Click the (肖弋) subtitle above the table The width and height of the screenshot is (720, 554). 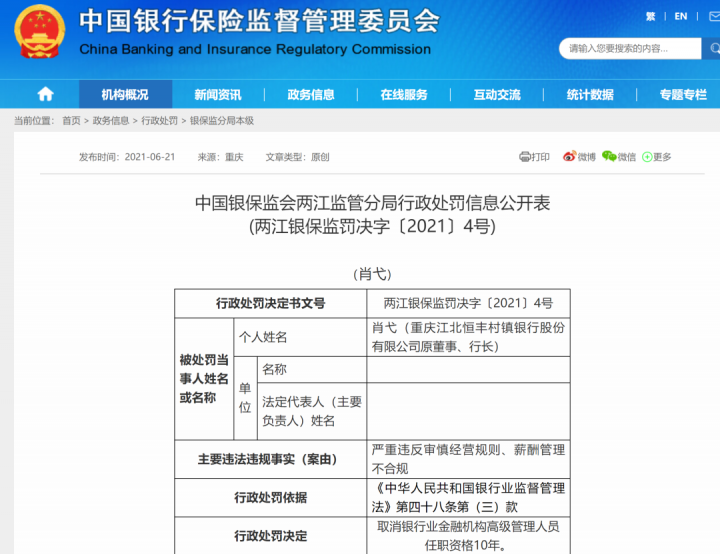372,274
